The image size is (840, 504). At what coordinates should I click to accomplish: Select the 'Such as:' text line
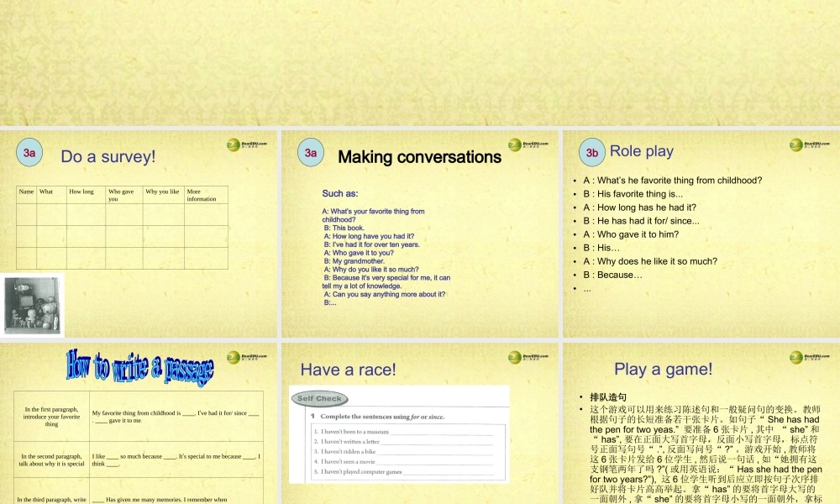340,193
